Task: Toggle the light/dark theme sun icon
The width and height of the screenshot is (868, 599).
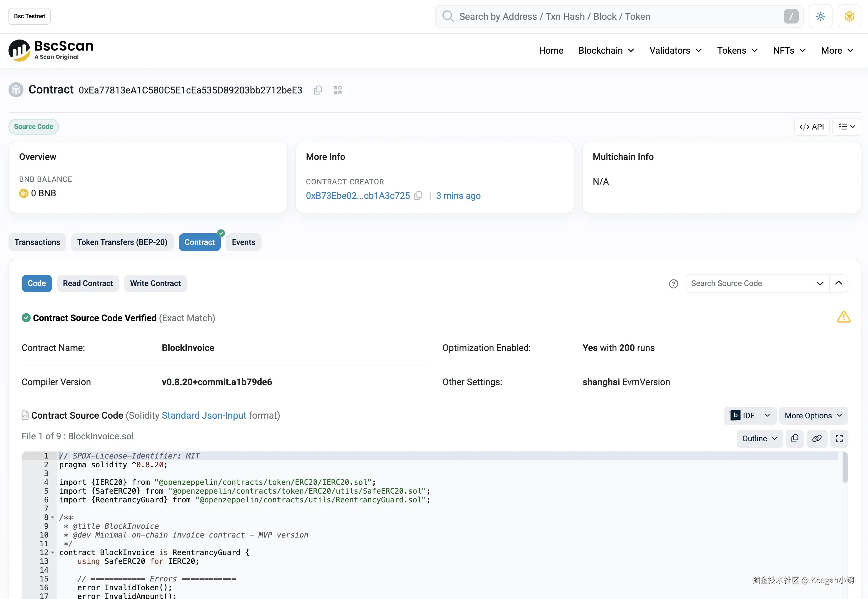Action: tap(820, 17)
